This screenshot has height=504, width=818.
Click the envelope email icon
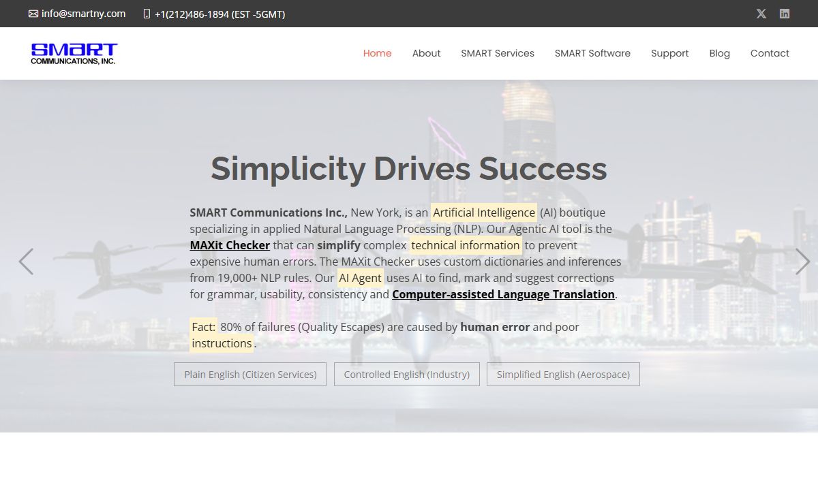pyautogui.click(x=33, y=14)
